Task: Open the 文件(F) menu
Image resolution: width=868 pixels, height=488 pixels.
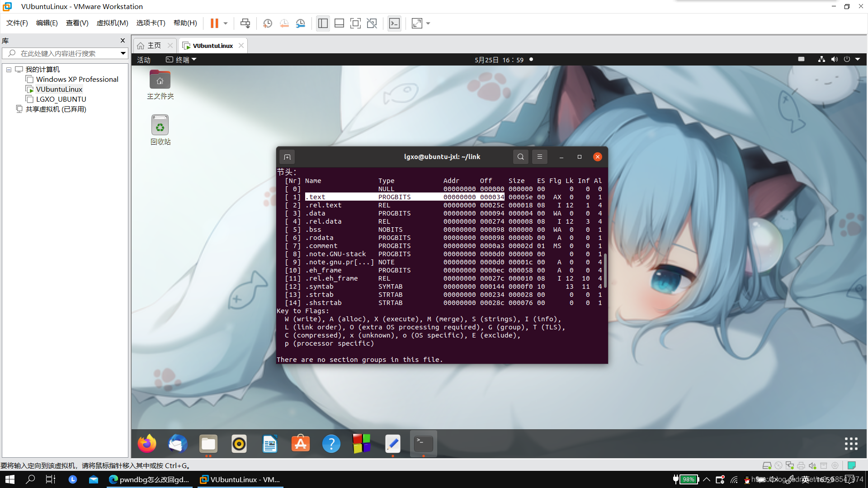Action: coord(17,23)
